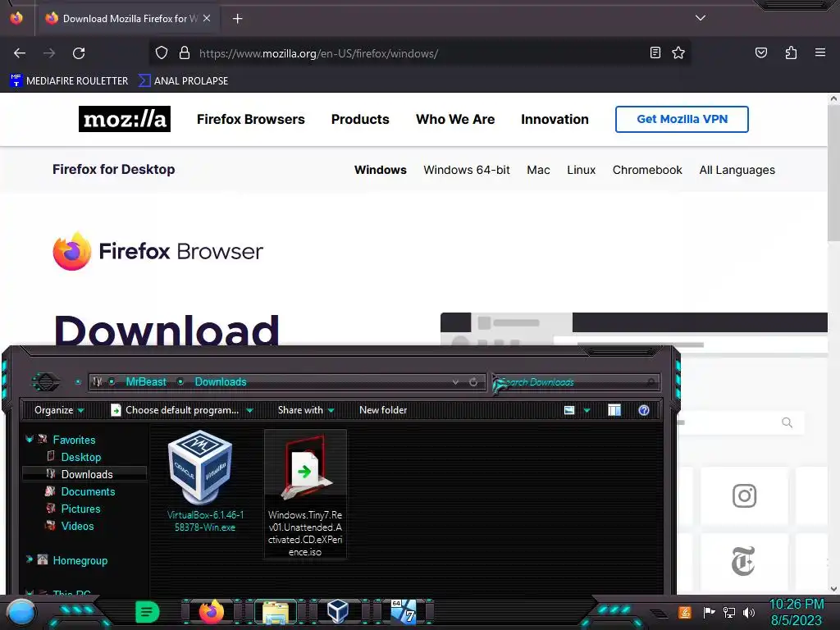Select Linux platform link
Image resolution: width=840 pixels, height=630 pixels.
[582, 170]
